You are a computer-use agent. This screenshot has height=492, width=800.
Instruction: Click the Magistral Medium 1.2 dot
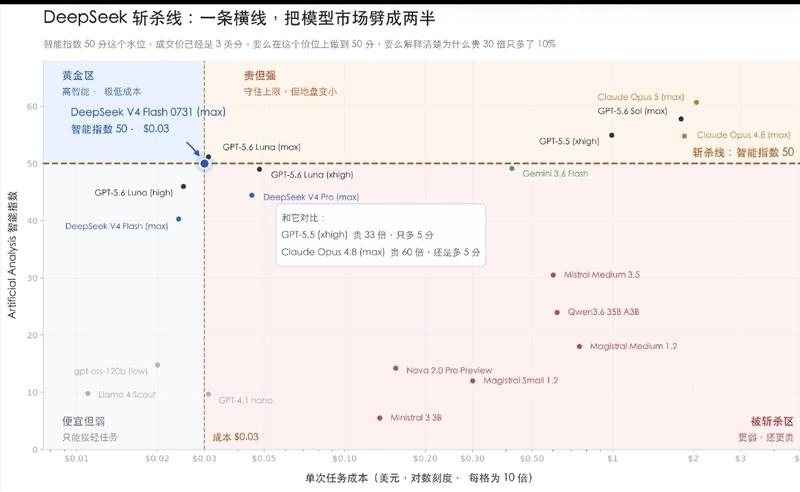pyautogui.click(x=580, y=347)
